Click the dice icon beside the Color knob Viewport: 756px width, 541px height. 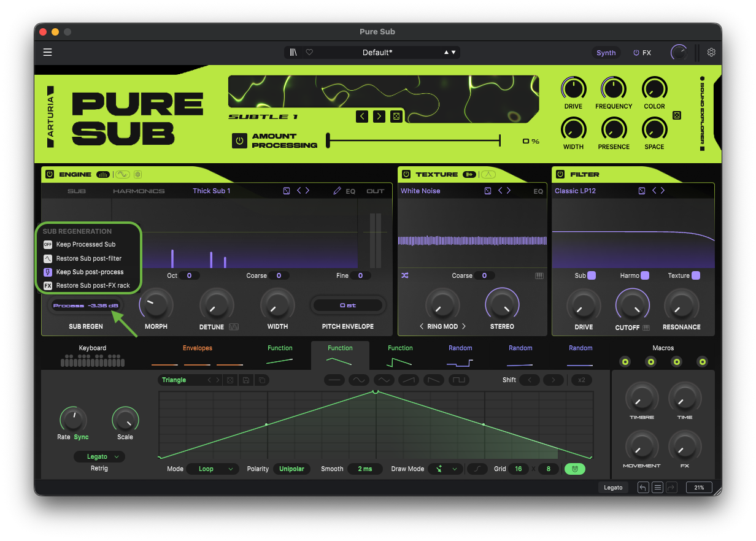(677, 115)
